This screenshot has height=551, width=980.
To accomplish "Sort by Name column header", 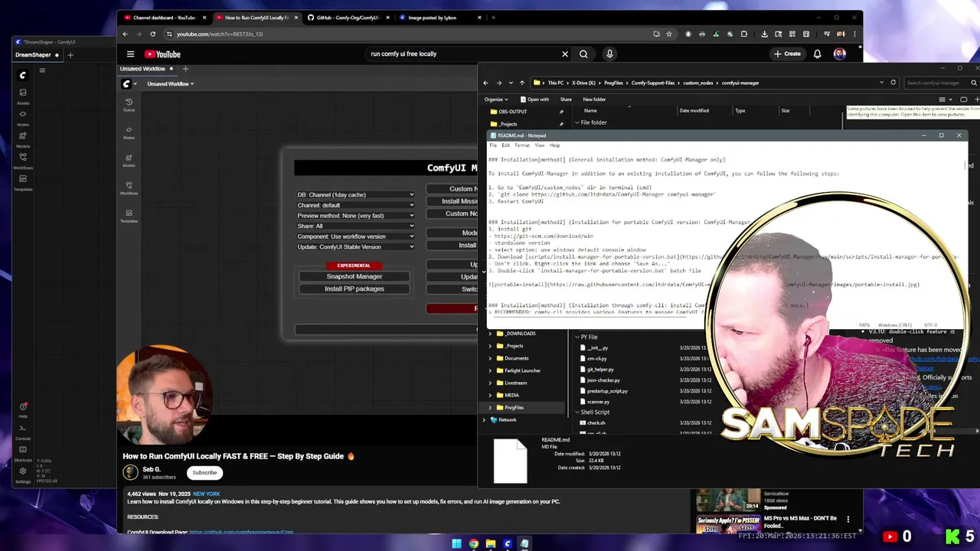I will pos(590,110).
